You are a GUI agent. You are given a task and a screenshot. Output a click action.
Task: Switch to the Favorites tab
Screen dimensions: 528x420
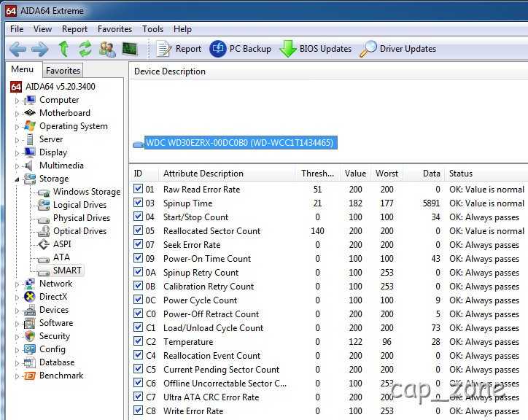[x=63, y=71]
